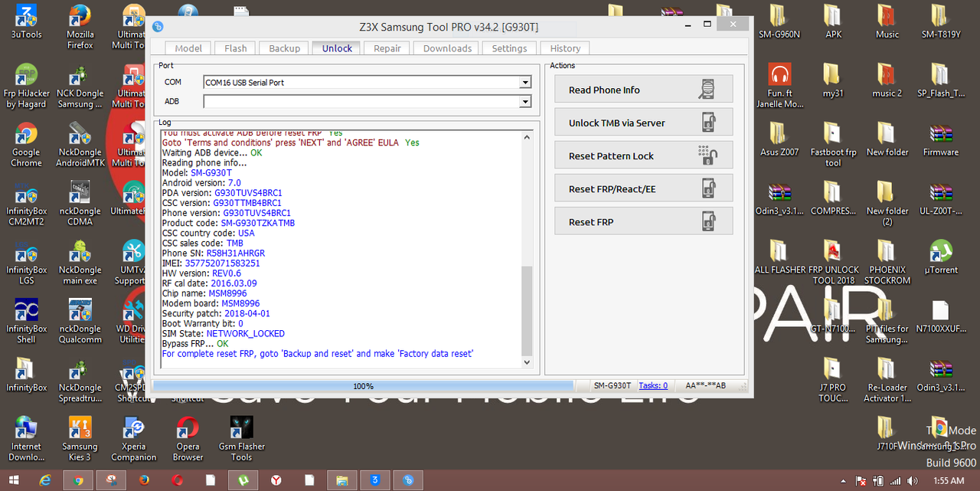Switch to Chrome in the taskbar
The height and width of the screenshot is (491, 980).
tap(78, 480)
